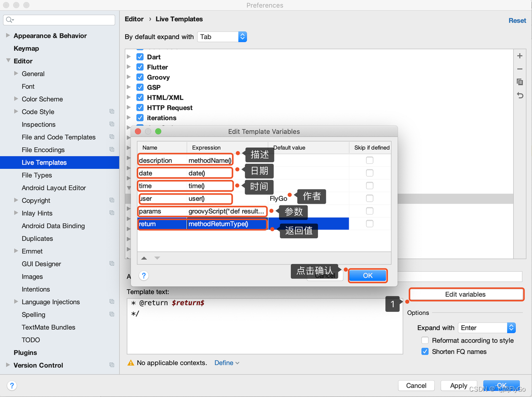Click project-level icon next to Code Style

pos(112,111)
